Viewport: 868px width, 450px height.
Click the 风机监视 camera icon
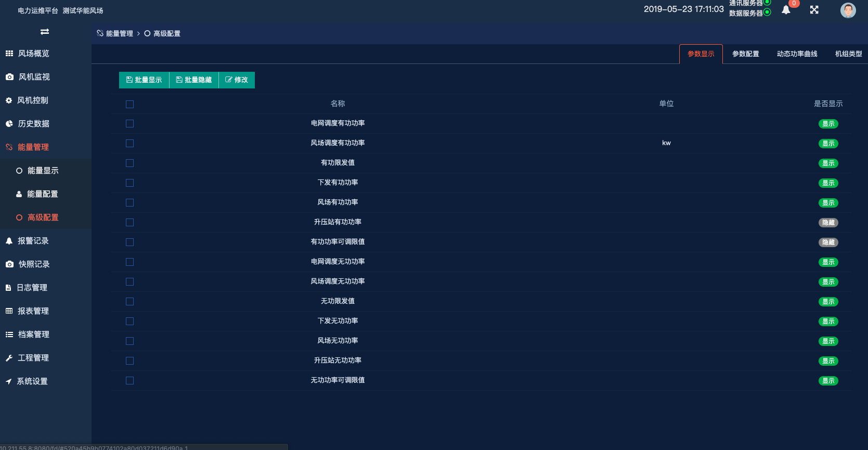click(x=9, y=77)
